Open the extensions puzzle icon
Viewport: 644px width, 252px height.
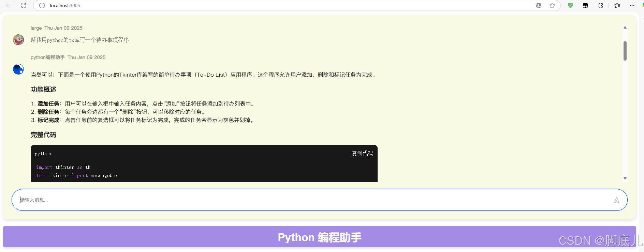pos(600,5)
